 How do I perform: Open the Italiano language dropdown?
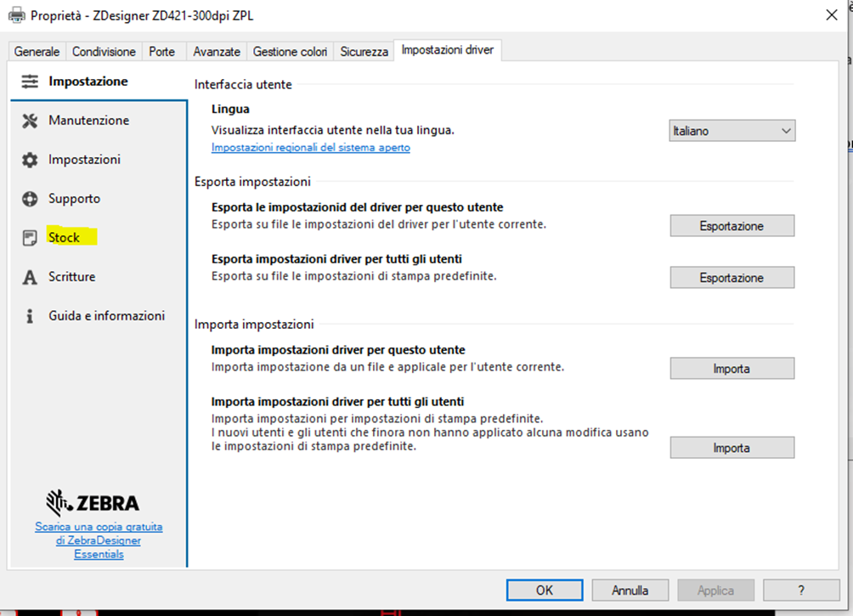[732, 131]
